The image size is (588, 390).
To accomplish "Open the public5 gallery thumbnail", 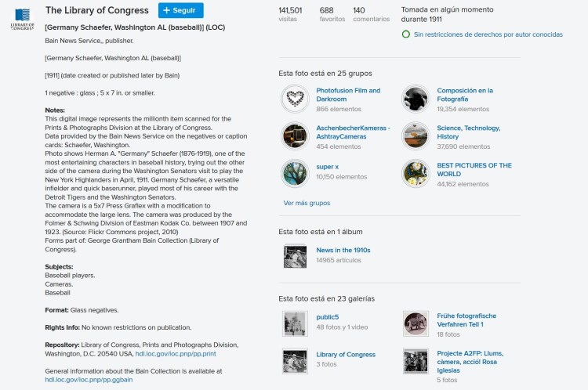I will [295, 323].
